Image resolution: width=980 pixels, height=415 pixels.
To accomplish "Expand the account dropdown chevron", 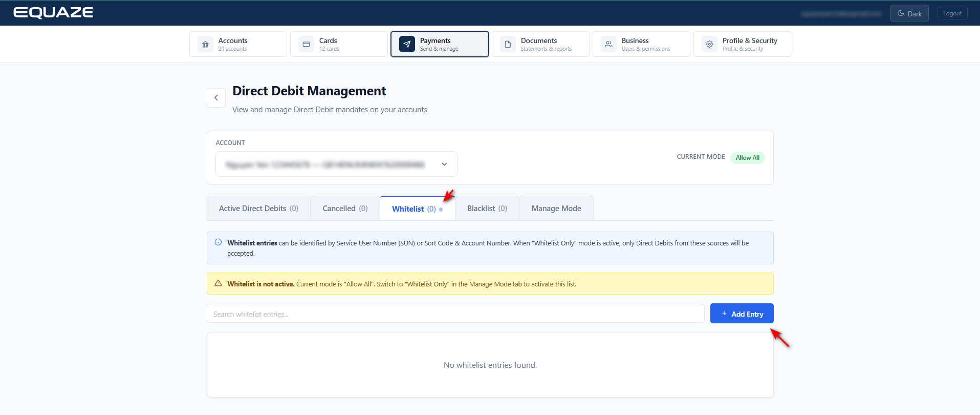I will point(444,164).
